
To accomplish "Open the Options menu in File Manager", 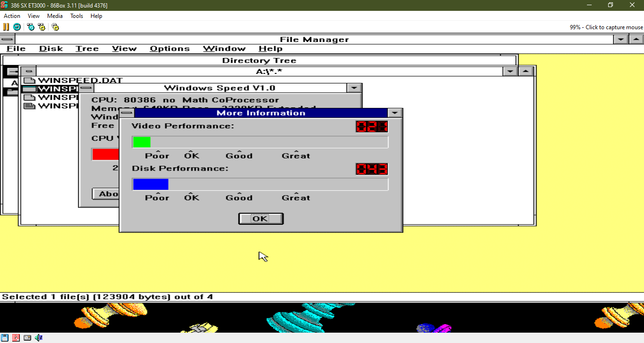I will (x=170, y=49).
